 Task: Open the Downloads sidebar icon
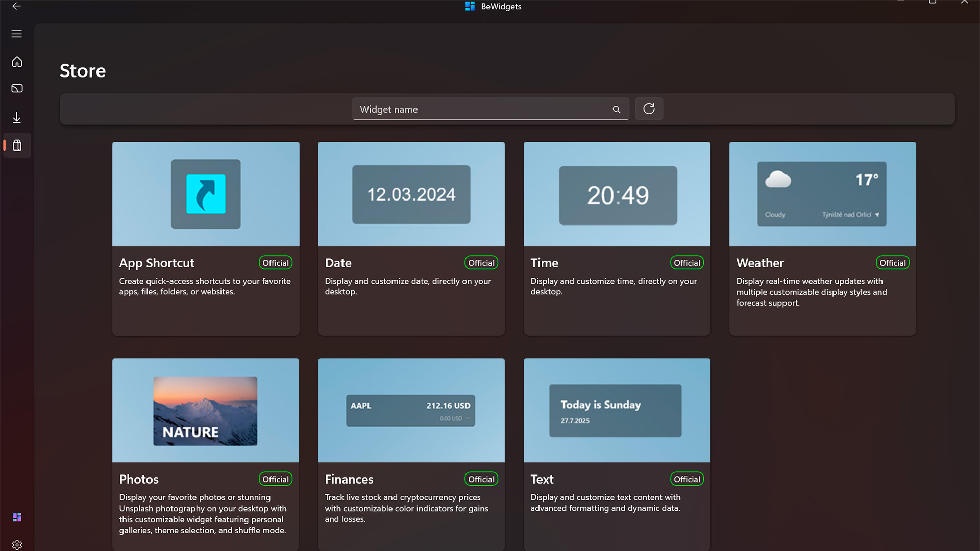point(17,118)
